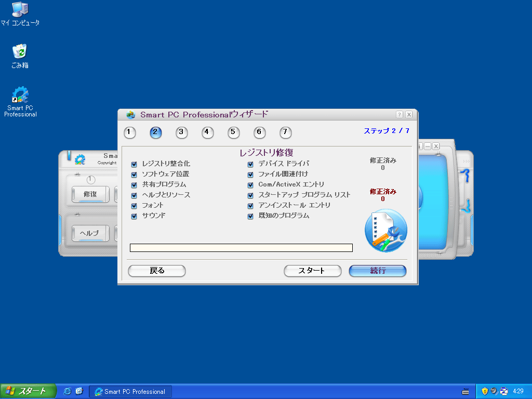Close the wizard dialog

[x=409, y=115]
